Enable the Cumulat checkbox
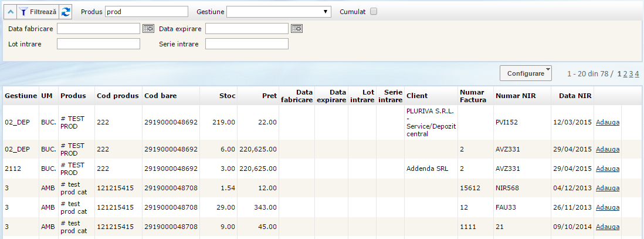The width and height of the screenshot is (644, 239). click(374, 11)
